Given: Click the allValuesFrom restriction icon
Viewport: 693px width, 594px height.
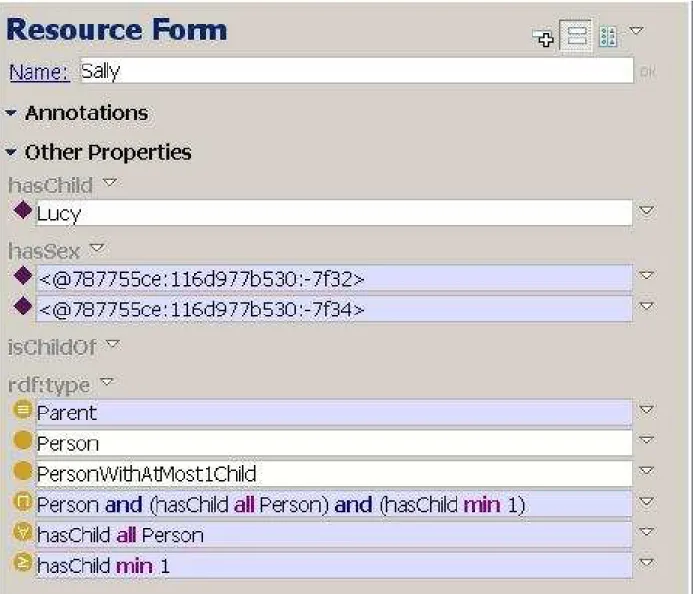Looking at the screenshot, I should pyautogui.click(x=23, y=532).
